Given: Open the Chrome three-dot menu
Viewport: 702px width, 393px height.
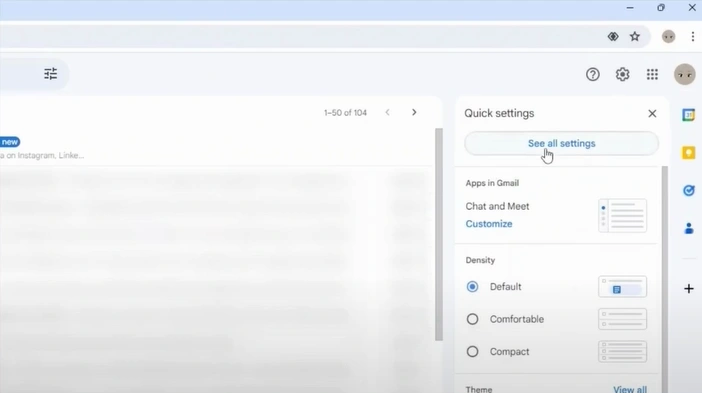Looking at the screenshot, I should 693,37.
